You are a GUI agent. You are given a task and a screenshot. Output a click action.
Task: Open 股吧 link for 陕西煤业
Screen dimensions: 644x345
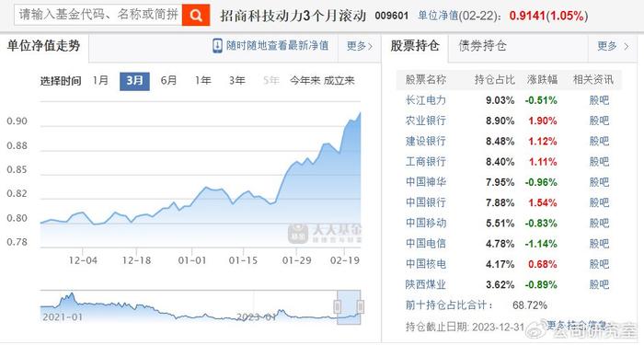pyautogui.click(x=599, y=284)
